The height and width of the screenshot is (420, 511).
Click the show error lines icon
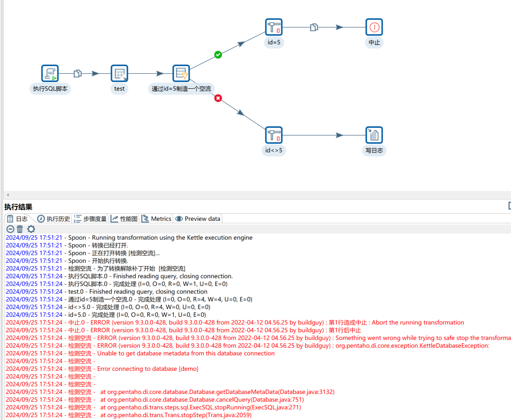click(x=10, y=229)
